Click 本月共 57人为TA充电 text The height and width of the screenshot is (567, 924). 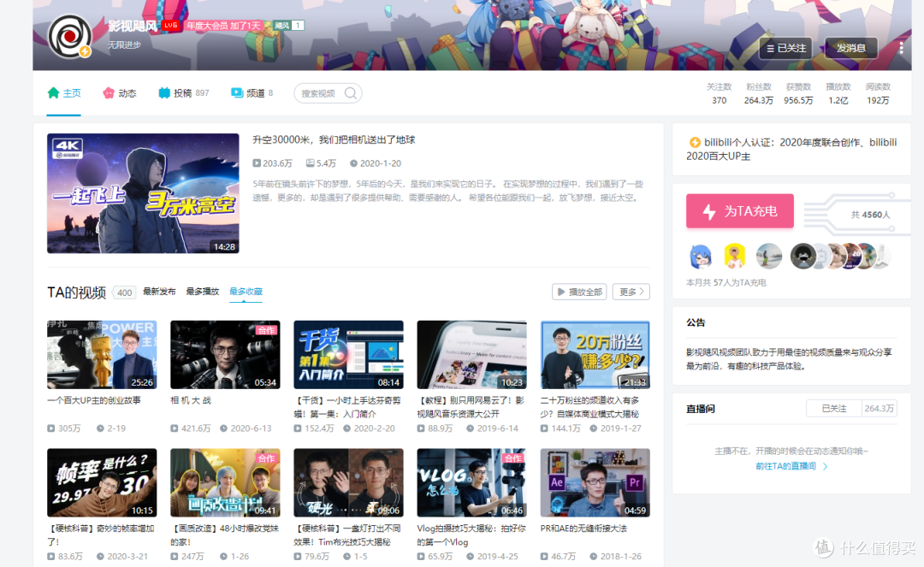726,282
